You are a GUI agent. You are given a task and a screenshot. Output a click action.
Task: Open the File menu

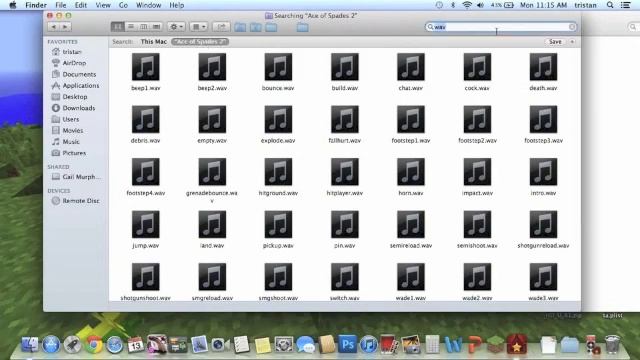coord(60,5)
